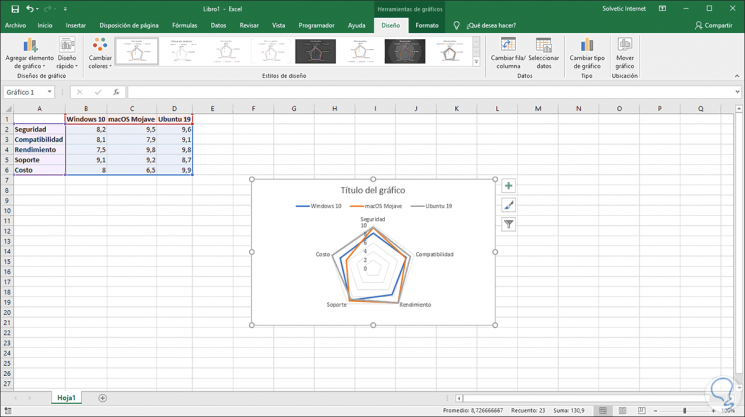Switch to the Inicio tab
Viewport: 745px width, 417px height.
point(45,26)
